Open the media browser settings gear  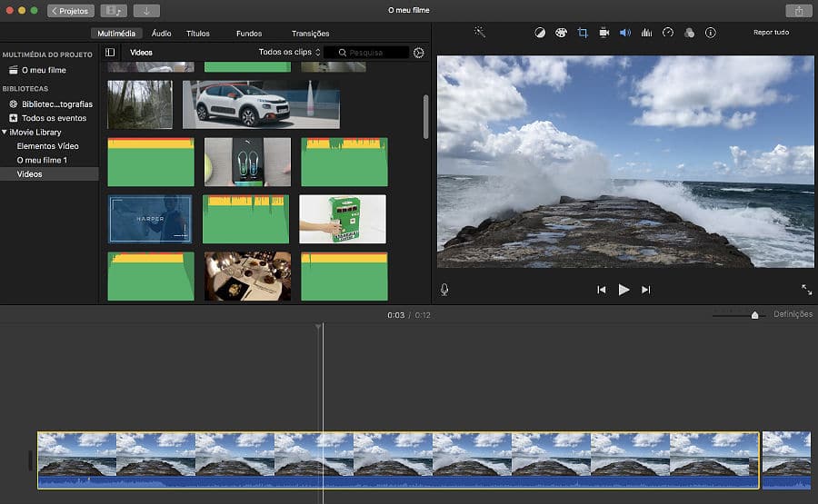[x=418, y=53]
